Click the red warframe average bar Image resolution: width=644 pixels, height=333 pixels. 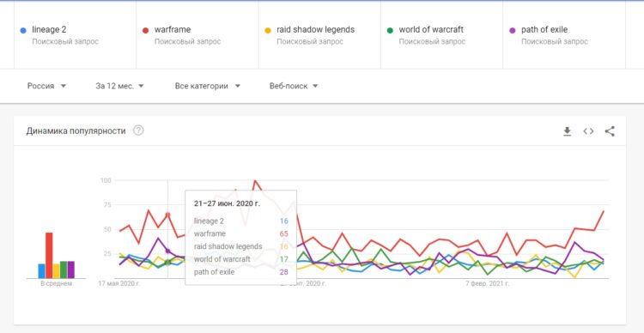[x=49, y=256]
